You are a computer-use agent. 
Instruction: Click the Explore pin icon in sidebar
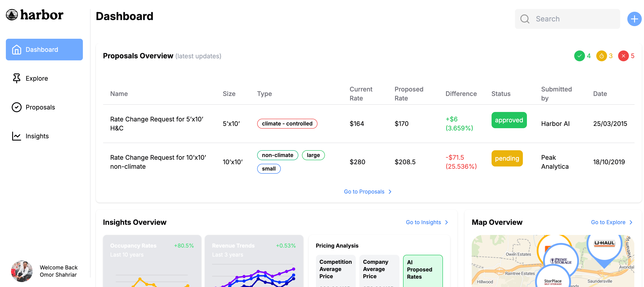tap(16, 78)
